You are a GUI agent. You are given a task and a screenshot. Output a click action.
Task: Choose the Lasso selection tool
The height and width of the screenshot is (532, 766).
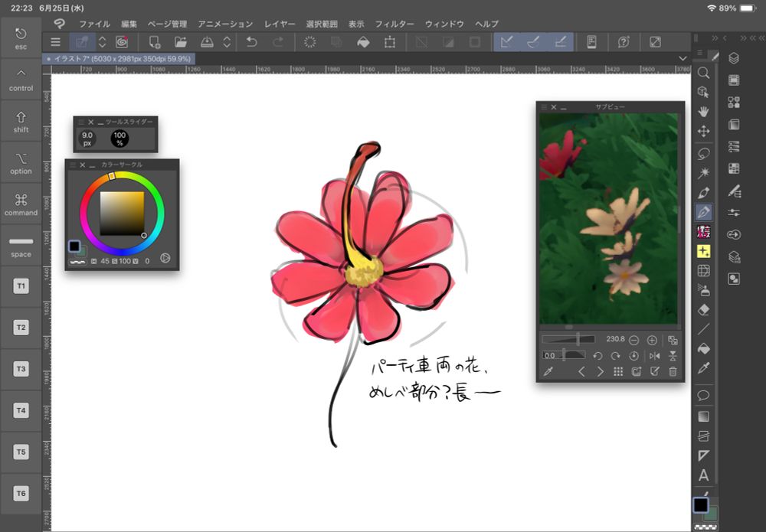[x=703, y=152]
